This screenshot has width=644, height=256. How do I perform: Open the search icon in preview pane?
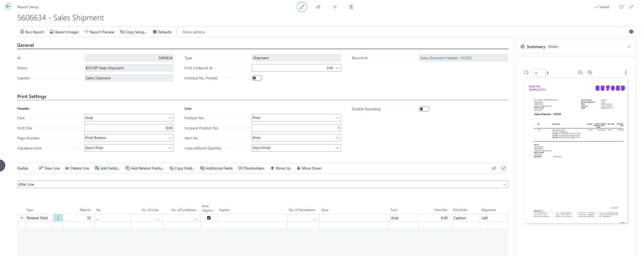[x=526, y=73]
